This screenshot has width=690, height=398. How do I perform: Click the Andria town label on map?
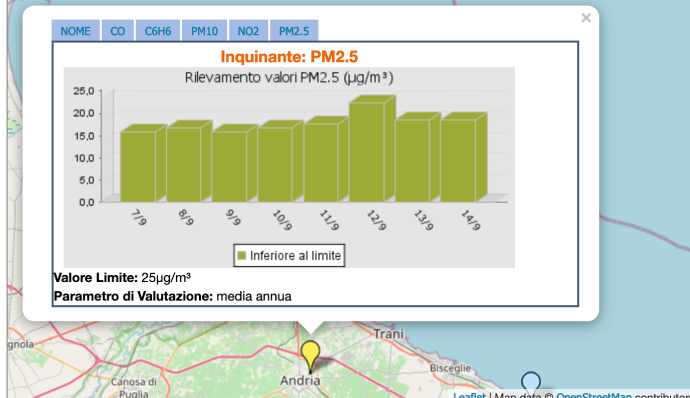300,380
